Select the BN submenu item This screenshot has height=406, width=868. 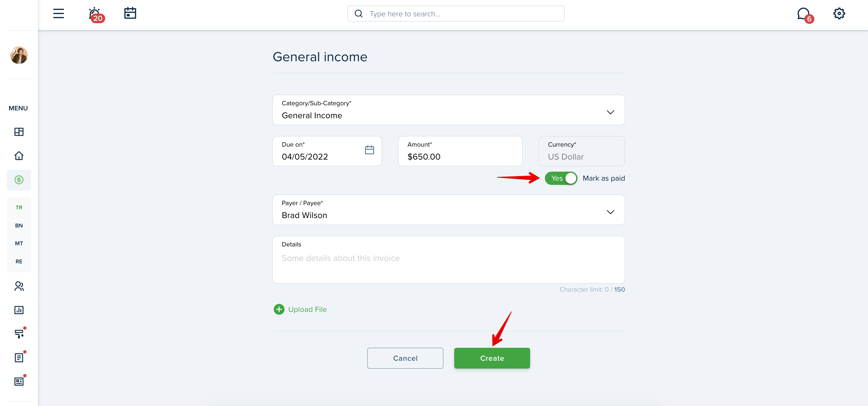point(19,226)
